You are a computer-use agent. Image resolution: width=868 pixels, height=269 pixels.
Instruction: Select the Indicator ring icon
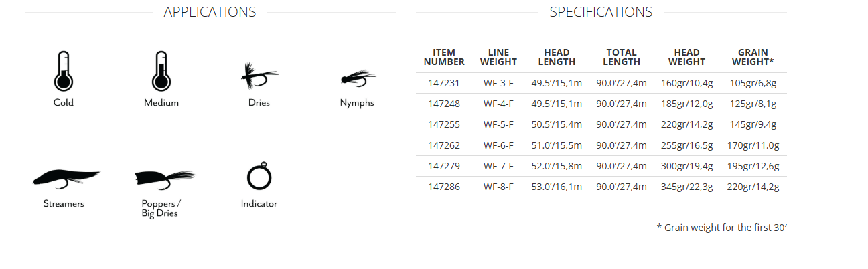pyautogui.click(x=259, y=176)
